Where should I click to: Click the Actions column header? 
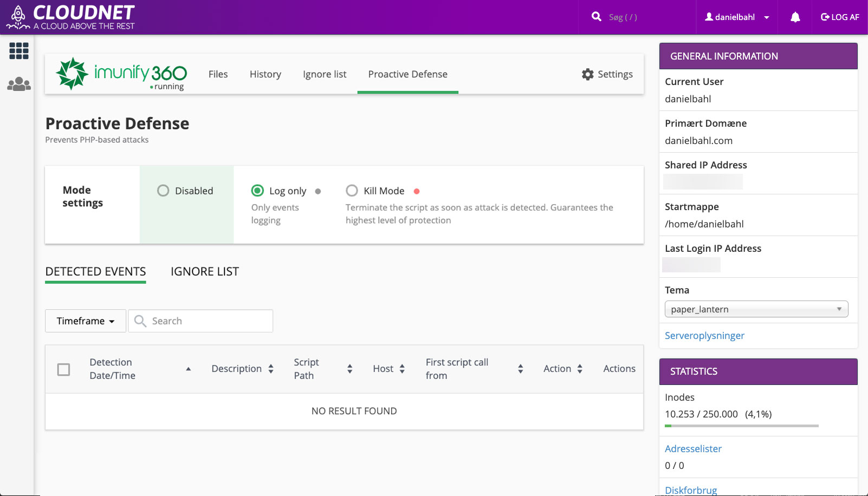(x=619, y=369)
